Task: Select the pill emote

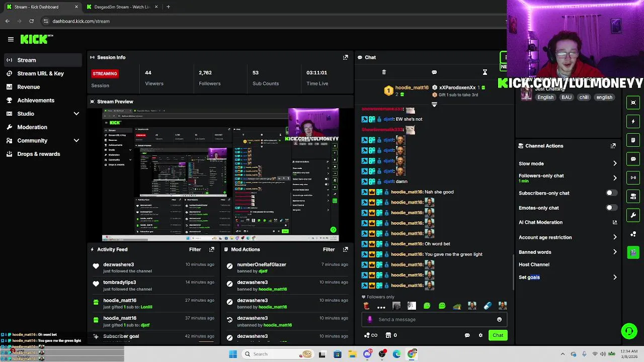Action: [488, 306]
